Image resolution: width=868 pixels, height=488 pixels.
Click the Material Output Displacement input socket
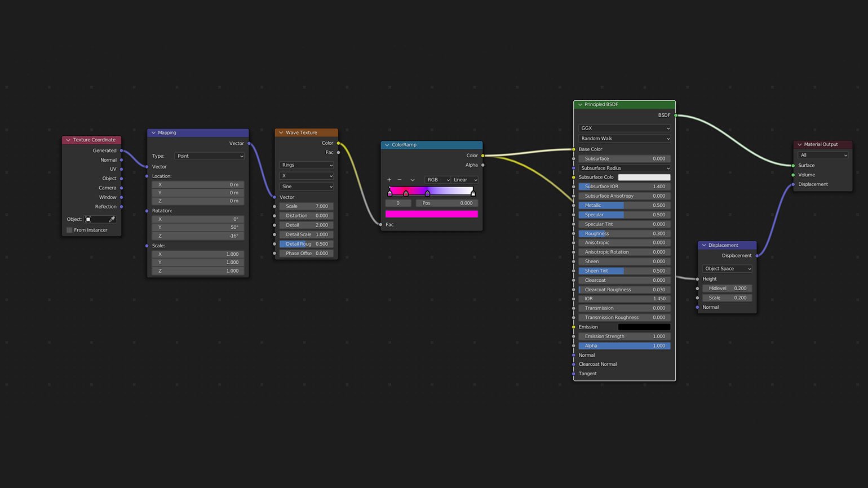(x=794, y=184)
